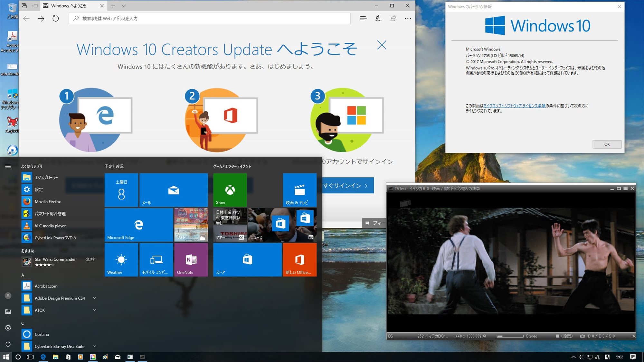
Task: Open the Edge more options (…) menu
Action: (408, 19)
